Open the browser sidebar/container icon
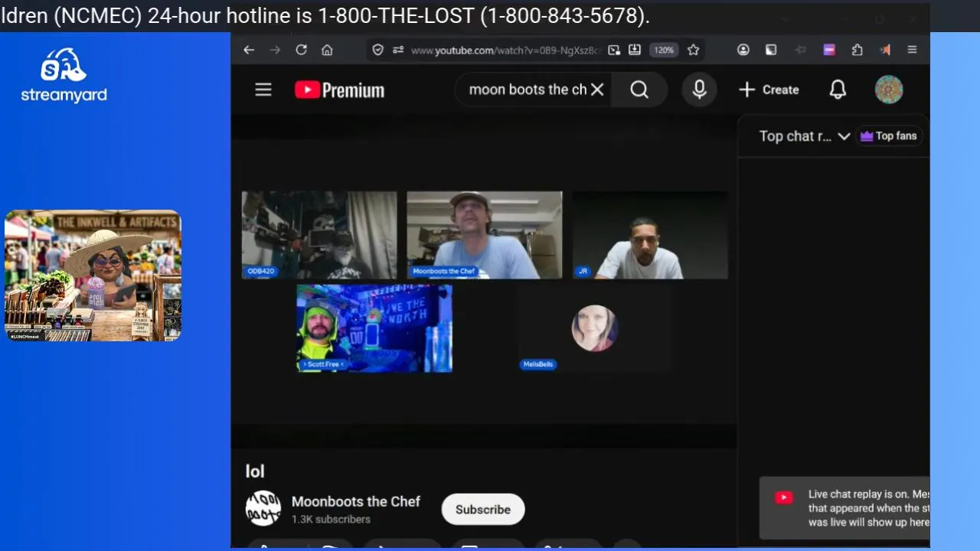This screenshot has height=551, width=980. pos(771,50)
